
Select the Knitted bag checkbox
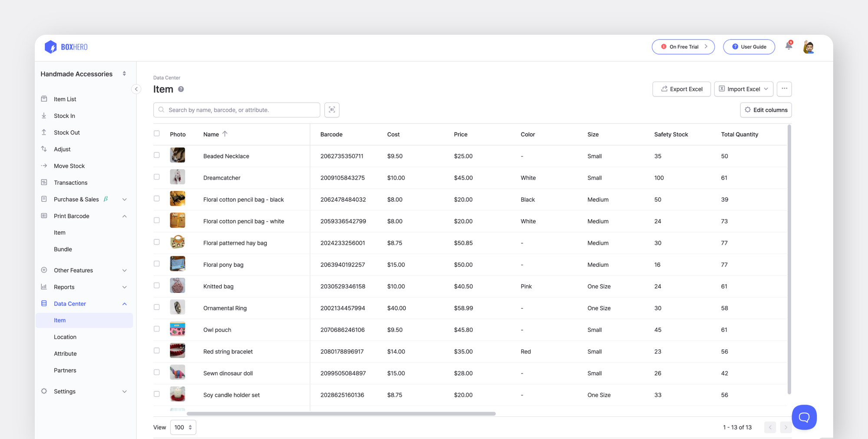coord(157,285)
